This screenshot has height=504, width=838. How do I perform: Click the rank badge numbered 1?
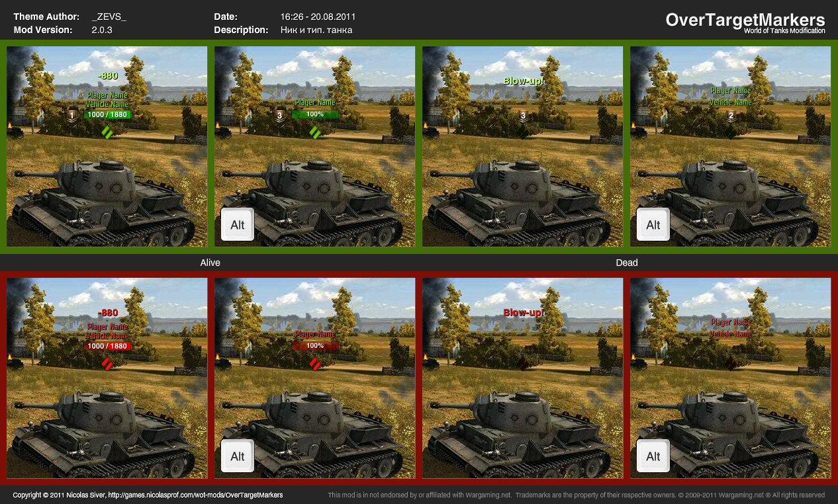[72, 116]
